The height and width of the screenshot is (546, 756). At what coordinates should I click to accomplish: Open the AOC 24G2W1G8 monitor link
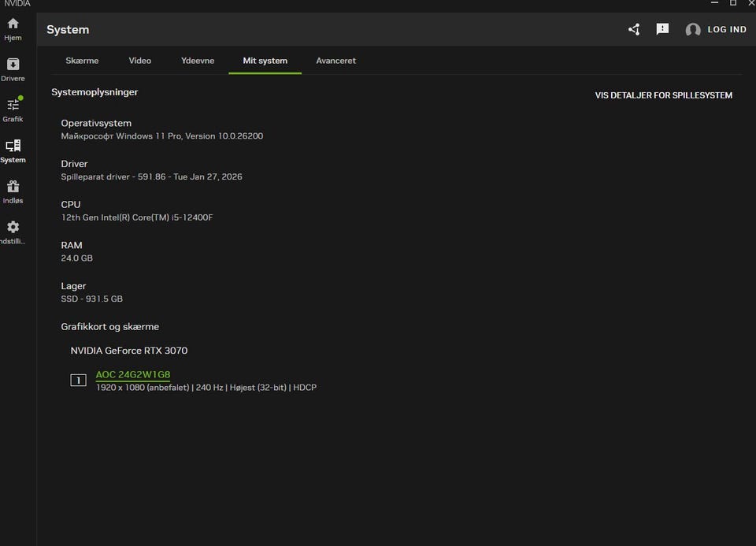click(133, 375)
